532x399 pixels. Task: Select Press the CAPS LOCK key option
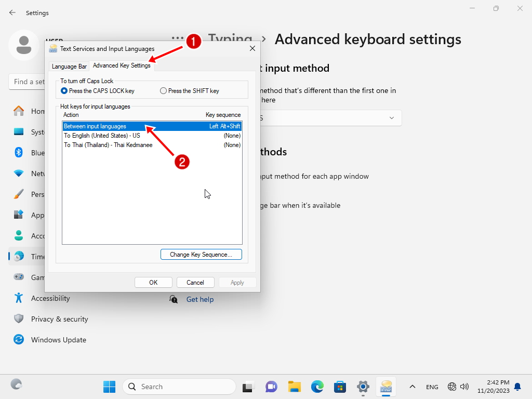pyautogui.click(x=64, y=91)
